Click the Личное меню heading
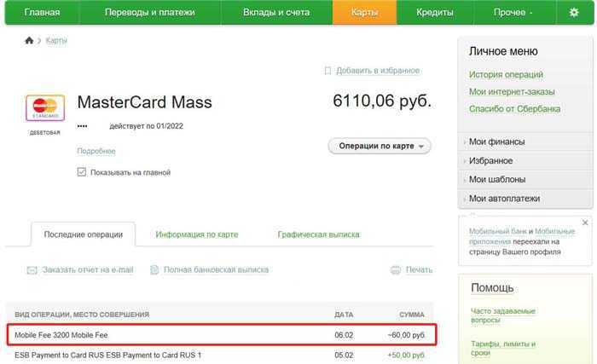 point(503,51)
